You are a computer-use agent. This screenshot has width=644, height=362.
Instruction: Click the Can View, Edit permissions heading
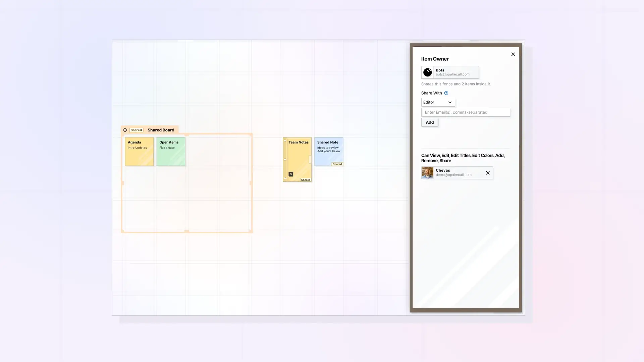tap(463, 158)
